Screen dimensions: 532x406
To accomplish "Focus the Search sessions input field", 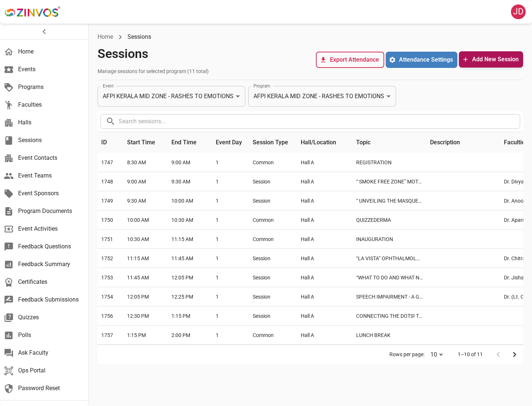I will click(310, 121).
